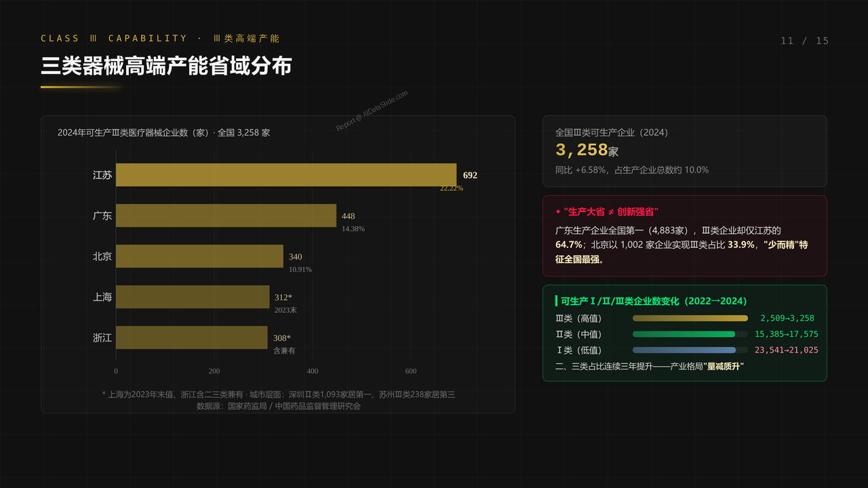
Task: Click the 北京 axis label
Action: (x=102, y=256)
